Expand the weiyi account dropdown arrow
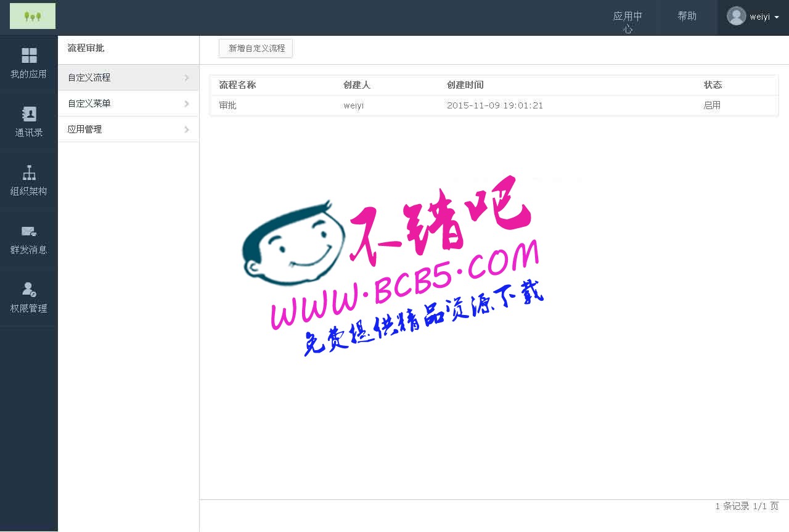 777,18
